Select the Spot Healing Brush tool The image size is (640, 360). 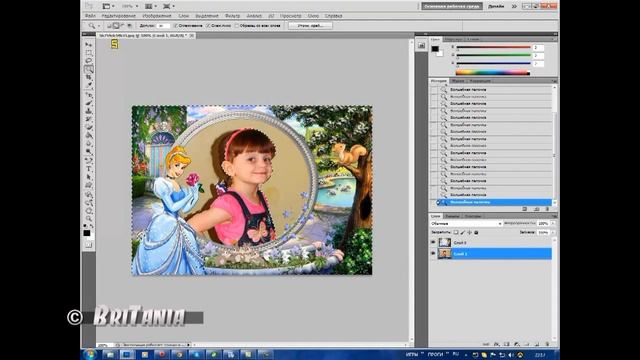tap(89, 95)
